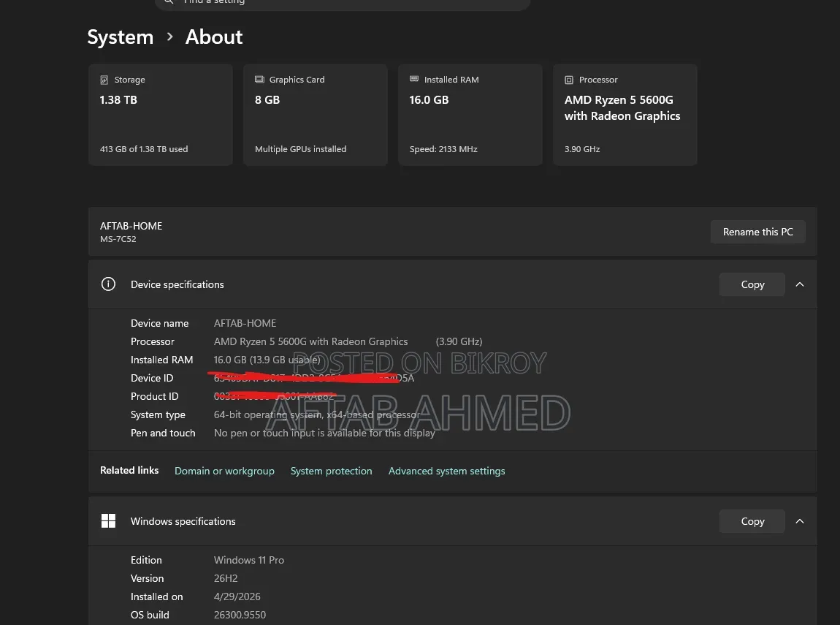840x625 pixels.
Task: Click the breadcrumb chevron after System
Action: coord(169,37)
